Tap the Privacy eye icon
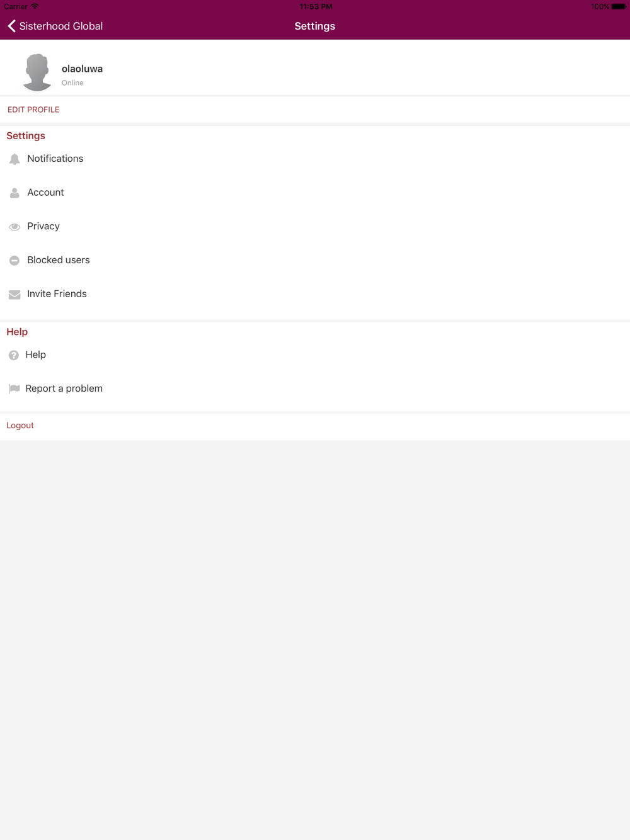The image size is (630, 840). (14, 227)
